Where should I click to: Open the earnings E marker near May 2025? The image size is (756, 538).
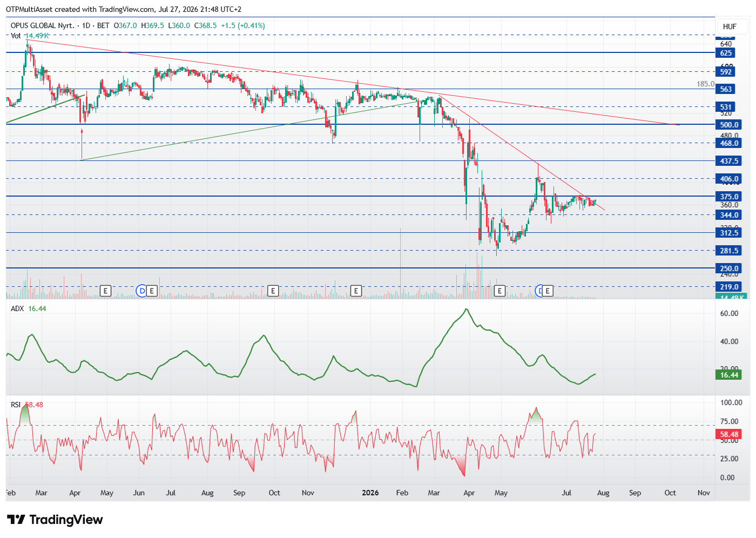105,291
